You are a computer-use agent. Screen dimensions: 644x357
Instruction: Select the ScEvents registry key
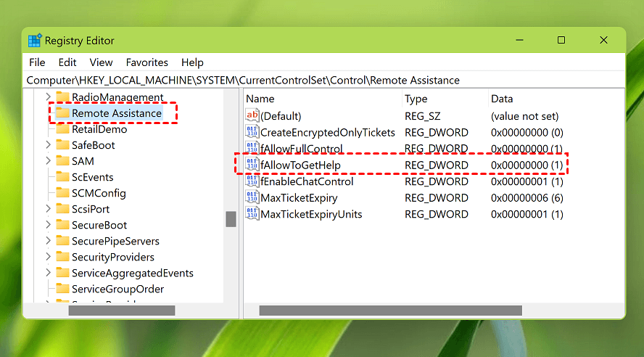tap(92, 177)
